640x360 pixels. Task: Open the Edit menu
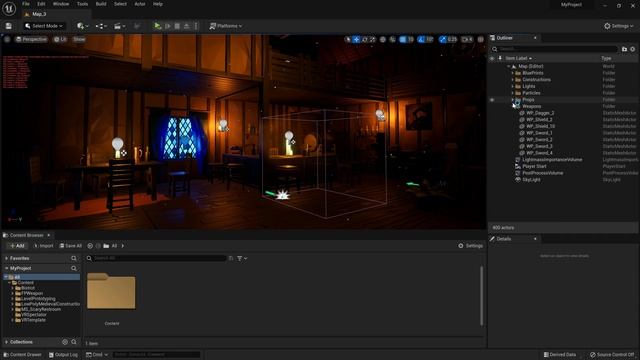pos(41,4)
